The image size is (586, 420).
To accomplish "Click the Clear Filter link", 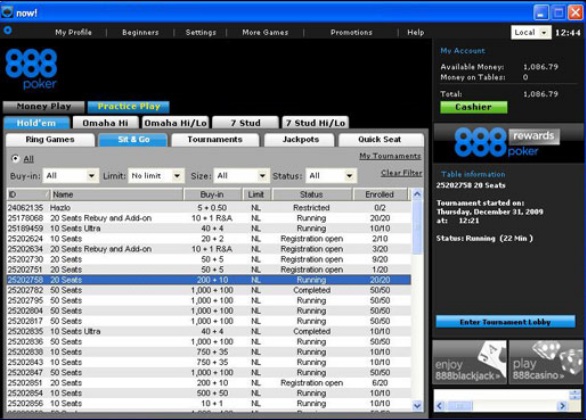I will click(x=401, y=173).
